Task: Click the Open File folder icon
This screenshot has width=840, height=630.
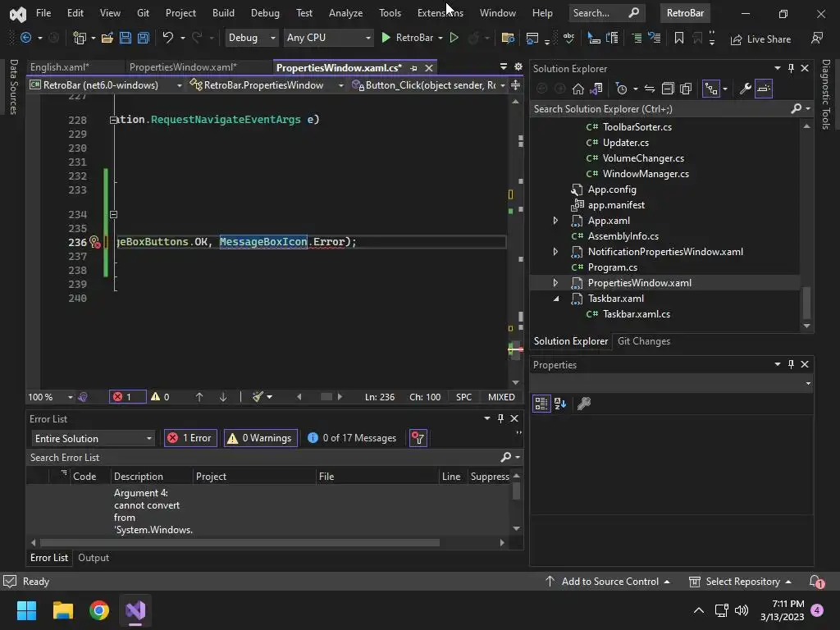Action: pyautogui.click(x=107, y=38)
